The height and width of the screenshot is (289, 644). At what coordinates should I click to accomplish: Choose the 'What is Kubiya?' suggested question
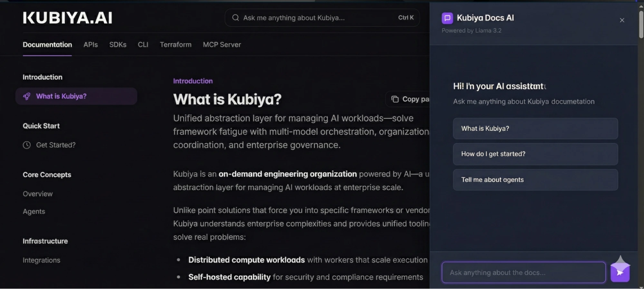click(x=535, y=128)
